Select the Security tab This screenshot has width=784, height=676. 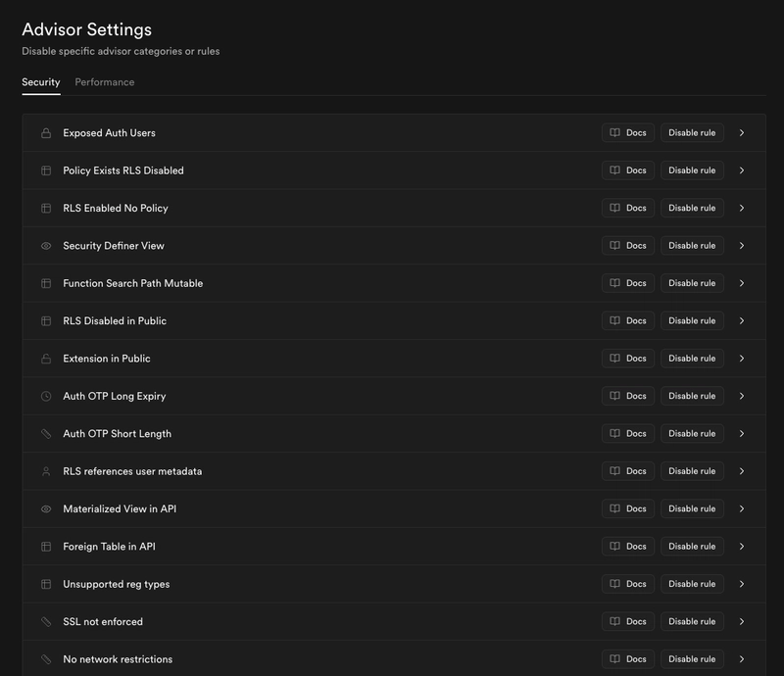tap(41, 82)
